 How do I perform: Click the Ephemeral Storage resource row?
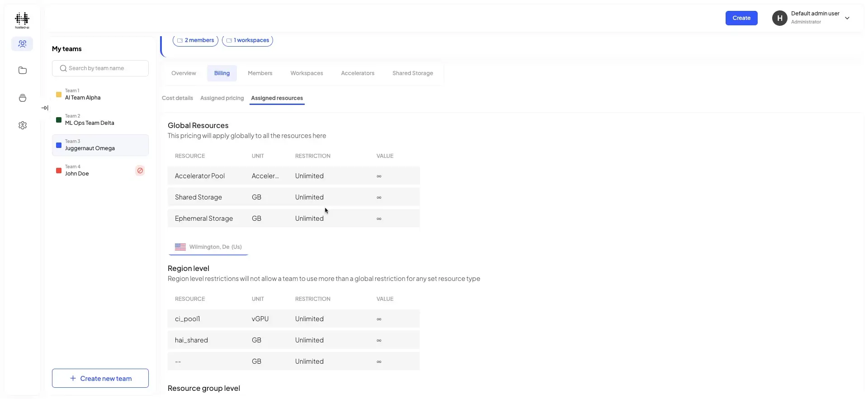pos(293,218)
